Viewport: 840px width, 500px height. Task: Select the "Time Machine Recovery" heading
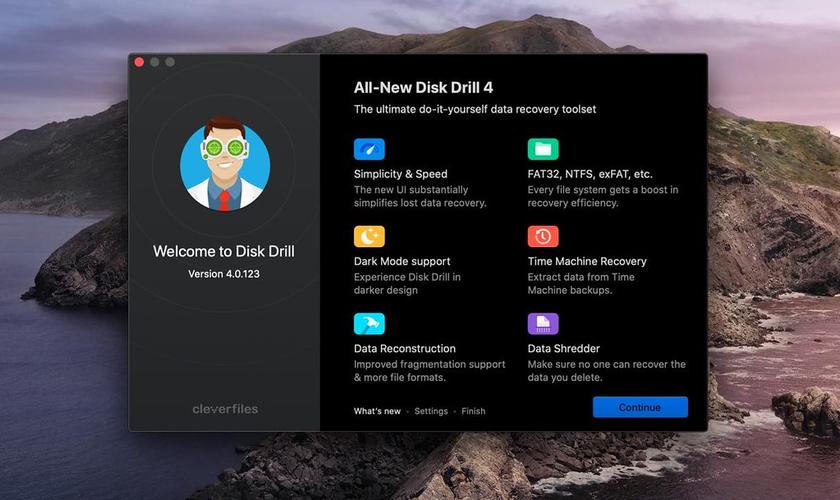pyautogui.click(x=587, y=262)
